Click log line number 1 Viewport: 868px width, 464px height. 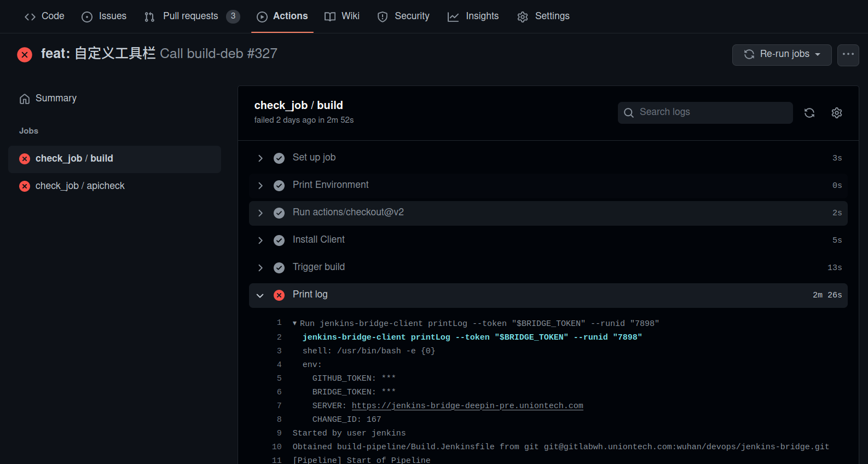point(279,323)
